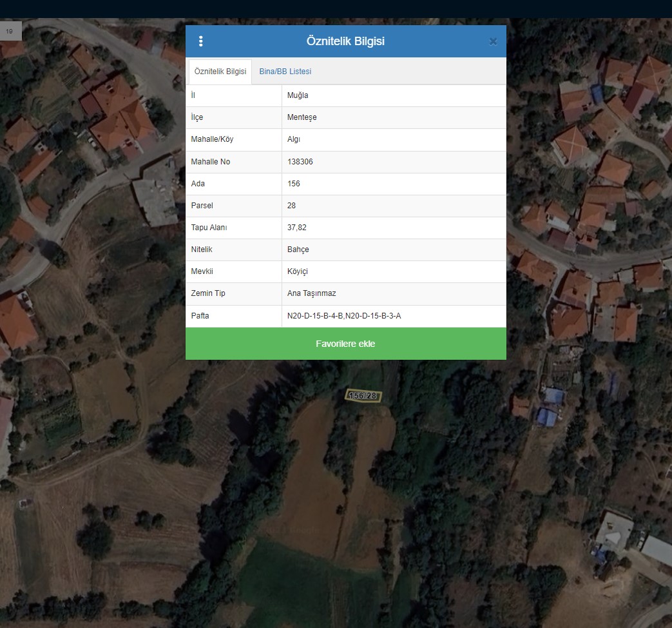The height and width of the screenshot is (628, 672).
Task: Click the Parsel value 28
Action: [292, 206]
